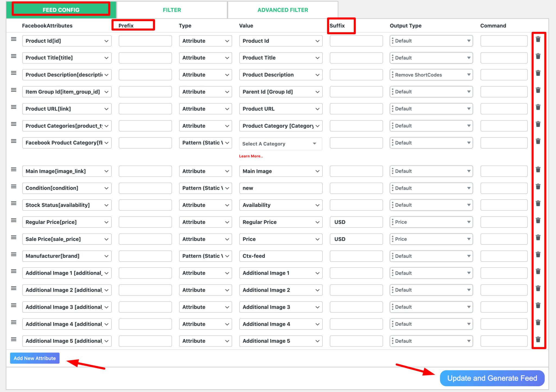Click drag handle for Regular Price row
Screen dimensions: 556x392
(14, 220)
